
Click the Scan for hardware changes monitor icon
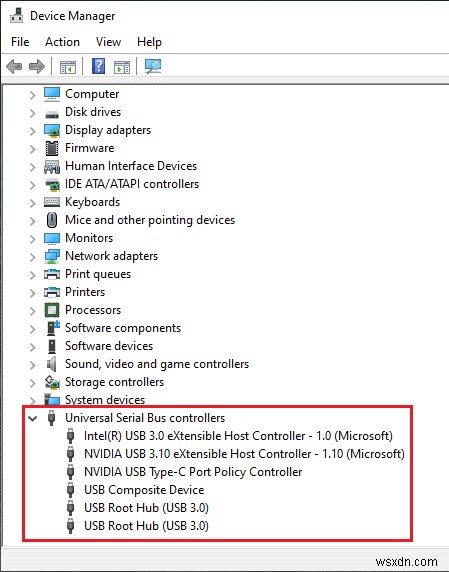(153, 66)
